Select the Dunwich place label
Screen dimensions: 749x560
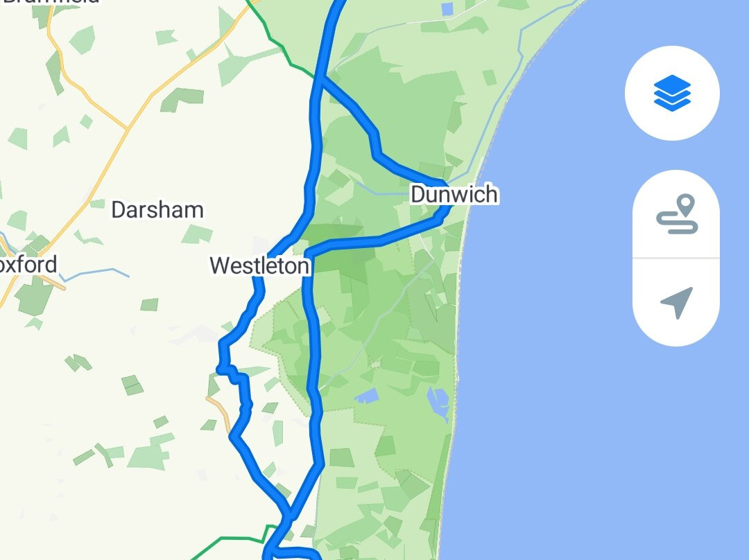click(454, 194)
